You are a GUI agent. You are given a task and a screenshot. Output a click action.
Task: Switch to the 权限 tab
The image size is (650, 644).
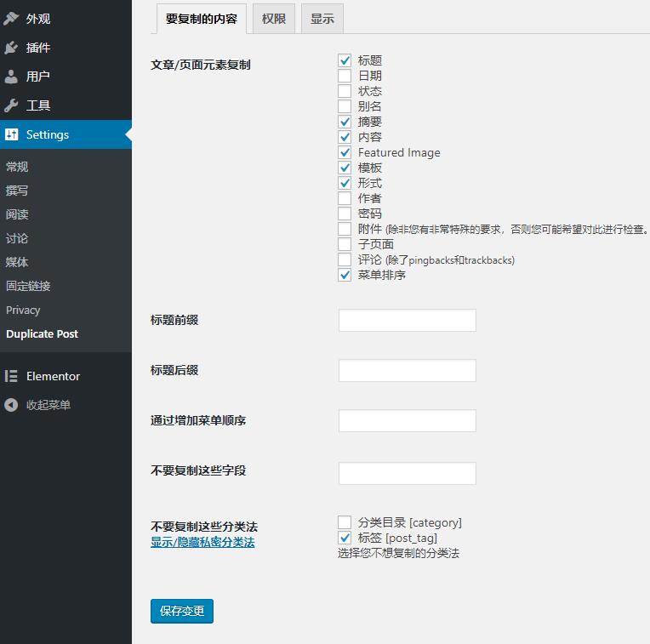pyautogui.click(x=274, y=19)
